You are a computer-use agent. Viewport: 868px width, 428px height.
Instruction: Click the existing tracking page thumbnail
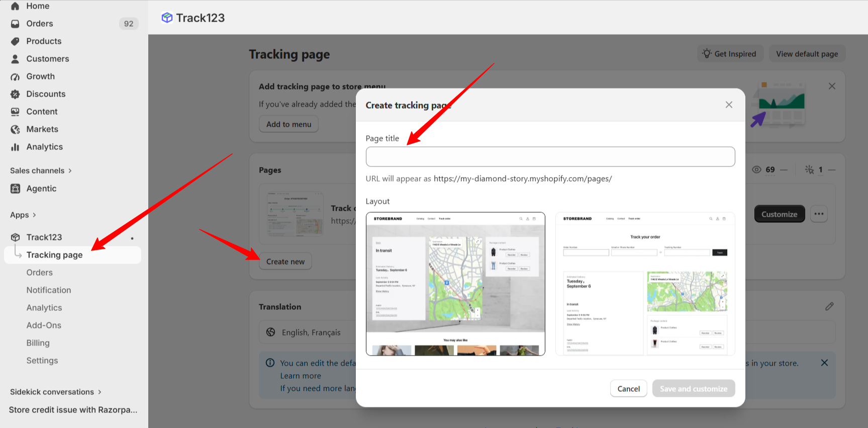click(295, 214)
